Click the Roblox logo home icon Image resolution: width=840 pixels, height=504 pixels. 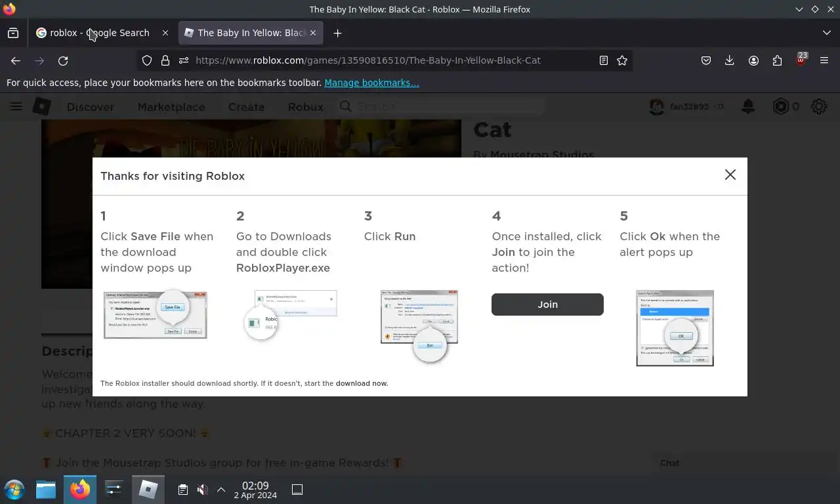[x=42, y=106]
